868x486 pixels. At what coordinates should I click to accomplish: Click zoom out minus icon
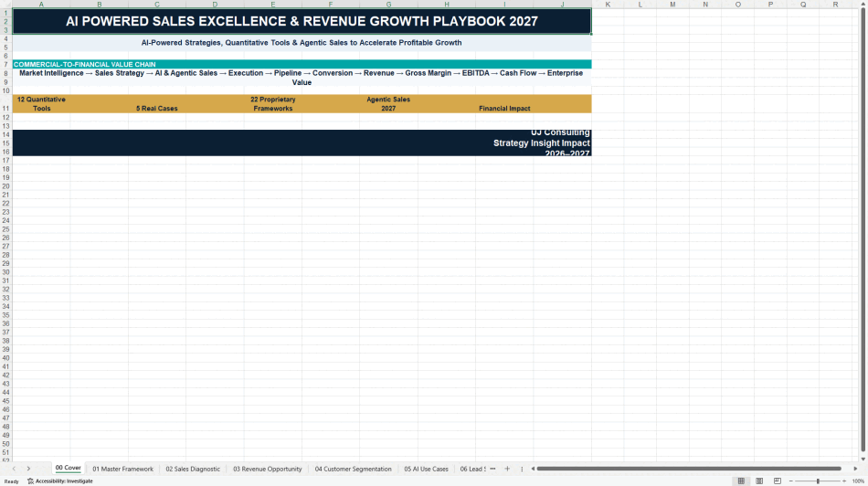(x=791, y=481)
